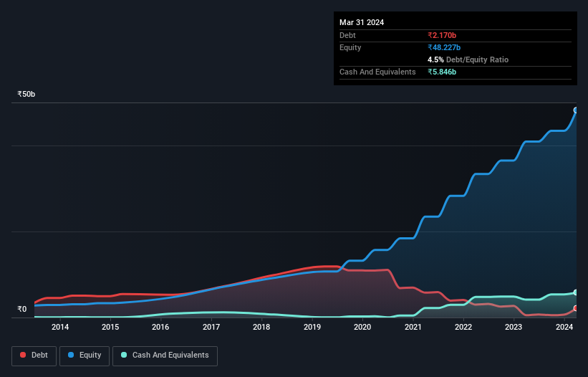
Task: Click Cash And Equivalents label in tooltip
Action: [x=377, y=72]
